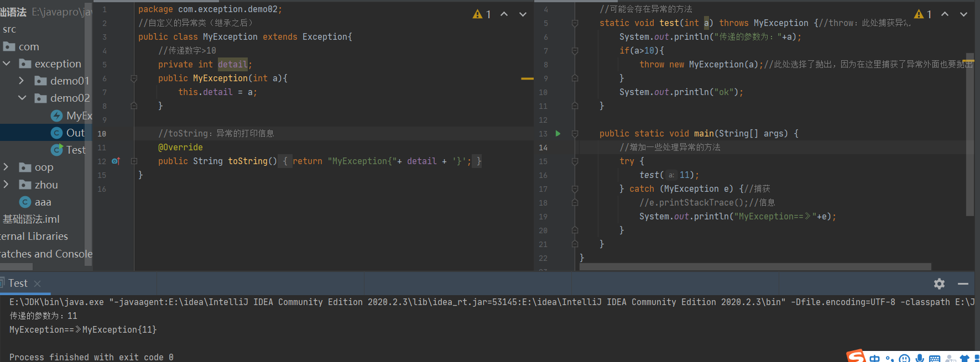Click the java.exe command line in console
This screenshot has height=362, width=980.
point(492,302)
